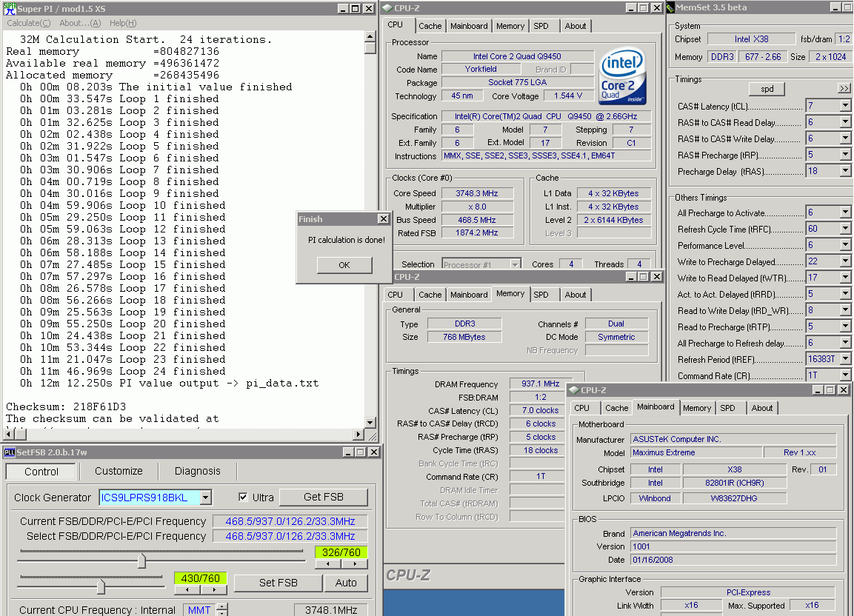Open the Calculate menu in Super PI
The width and height of the screenshot is (854, 616).
[28, 23]
